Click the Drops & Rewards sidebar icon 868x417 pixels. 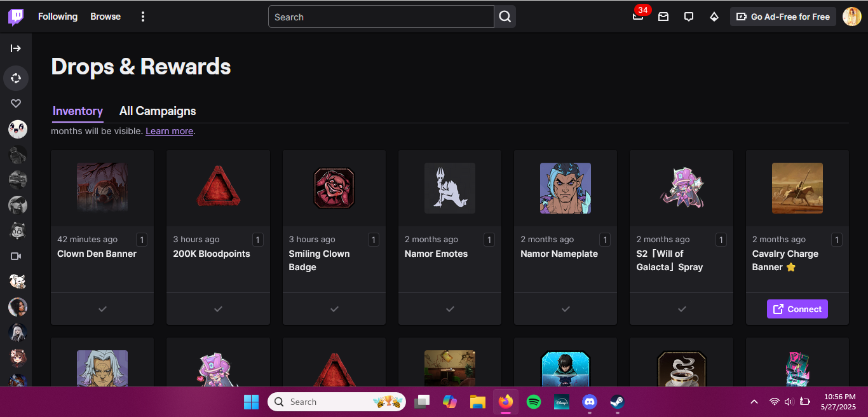coord(16,78)
